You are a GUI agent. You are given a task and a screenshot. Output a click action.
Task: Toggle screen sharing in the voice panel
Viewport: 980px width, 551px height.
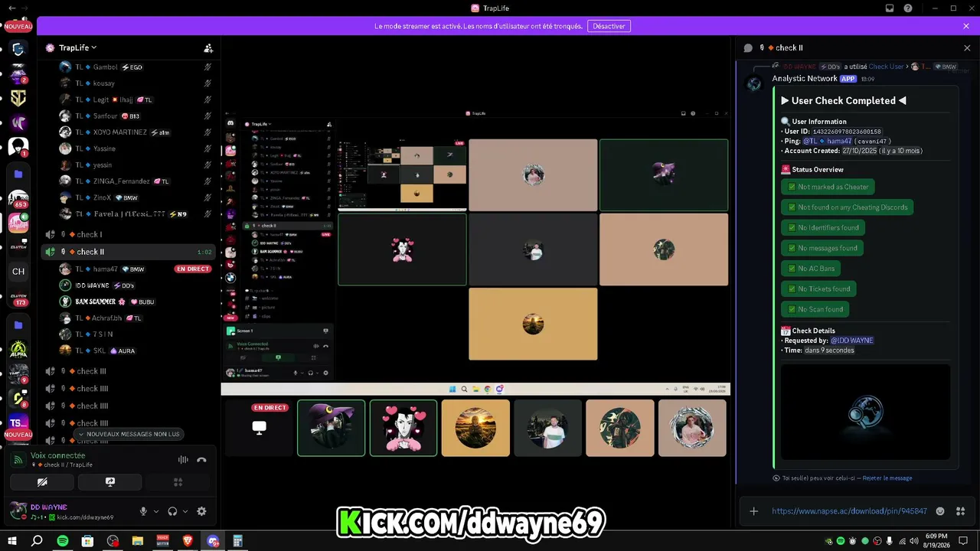110,482
